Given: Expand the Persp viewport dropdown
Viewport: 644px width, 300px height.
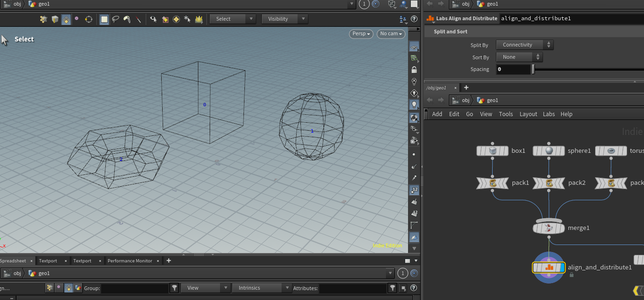Looking at the screenshot, I should [361, 34].
